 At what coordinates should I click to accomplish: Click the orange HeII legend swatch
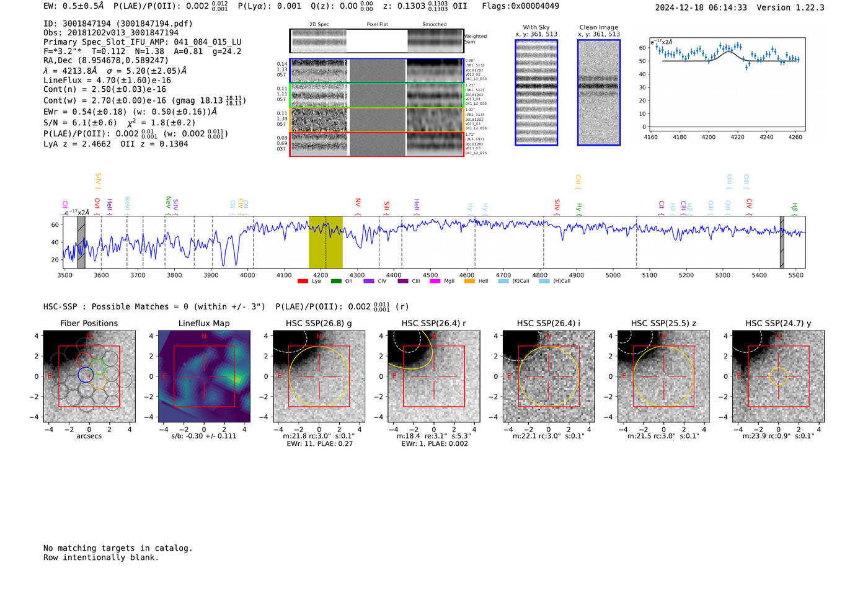pyautogui.click(x=469, y=282)
